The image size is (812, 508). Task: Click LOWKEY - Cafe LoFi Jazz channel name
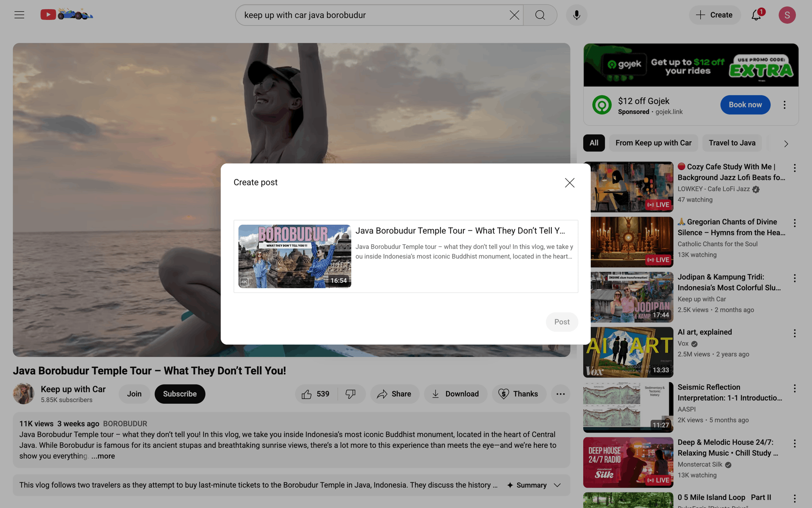[713, 189]
